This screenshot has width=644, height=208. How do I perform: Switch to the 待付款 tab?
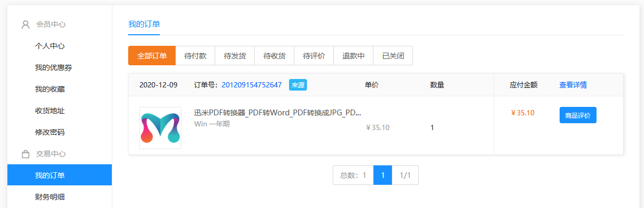(x=195, y=56)
